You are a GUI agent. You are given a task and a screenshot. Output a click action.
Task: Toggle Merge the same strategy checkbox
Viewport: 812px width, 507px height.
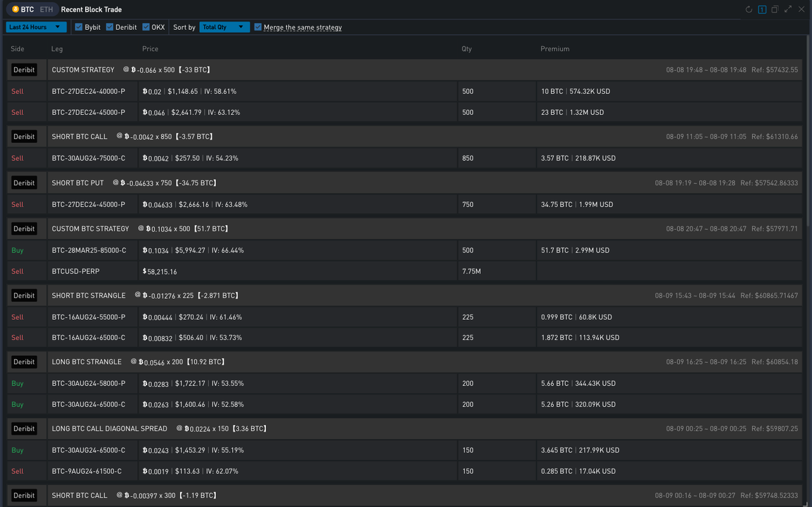[258, 27]
